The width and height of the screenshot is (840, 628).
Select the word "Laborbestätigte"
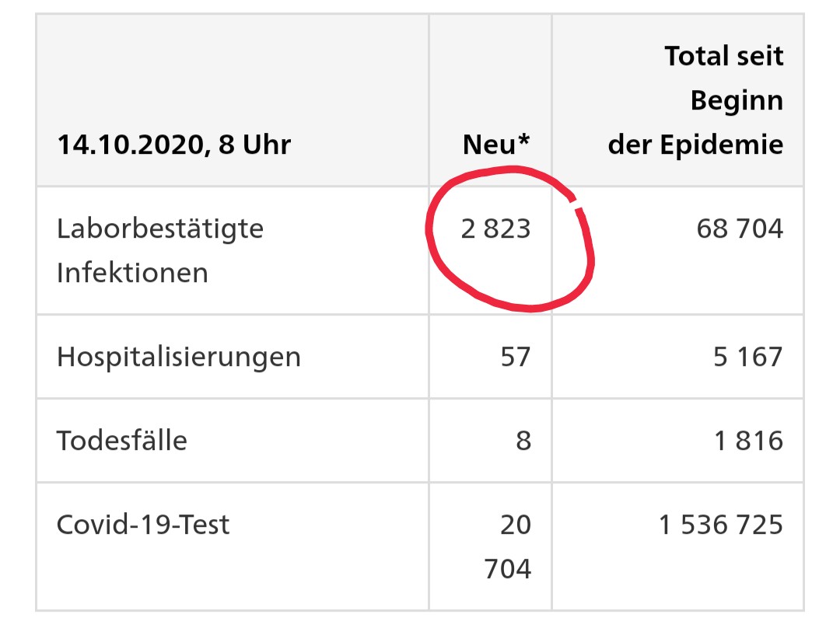160,229
